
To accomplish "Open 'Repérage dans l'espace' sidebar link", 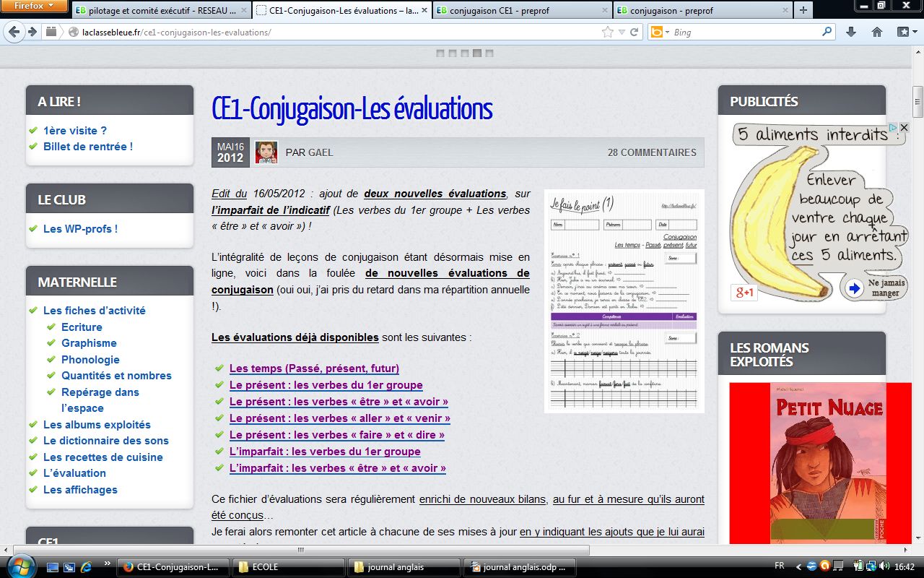I will (x=100, y=400).
